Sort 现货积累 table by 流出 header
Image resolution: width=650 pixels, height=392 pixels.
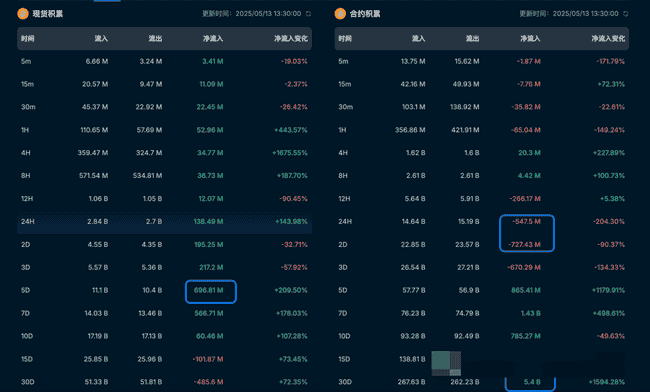coord(155,39)
